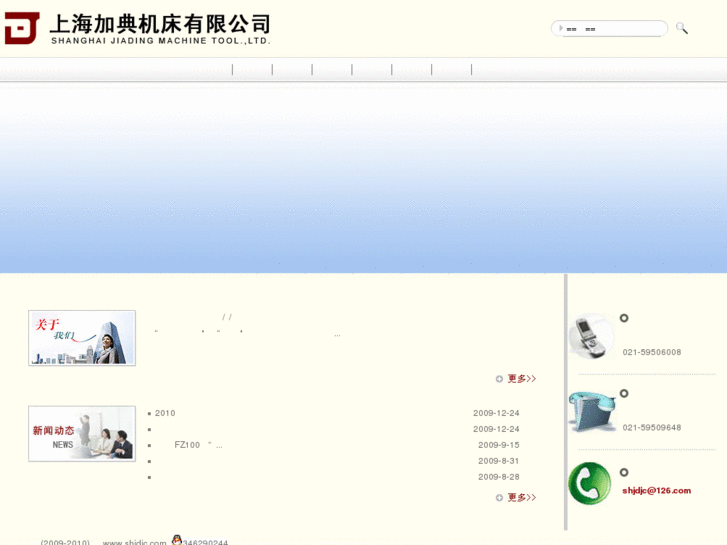Click www.shjdjc.com in the footer
Screen dimensions: 727x545
pos(134,542)
